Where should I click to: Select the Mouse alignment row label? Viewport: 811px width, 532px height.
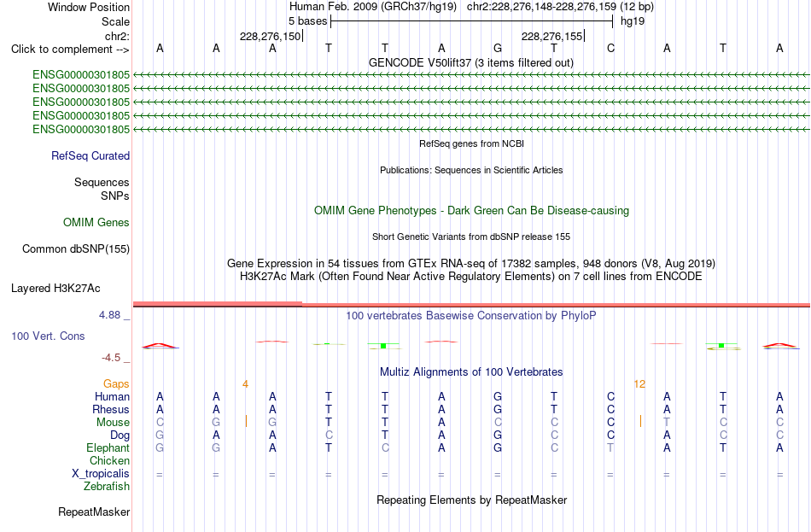click(113, 423)
